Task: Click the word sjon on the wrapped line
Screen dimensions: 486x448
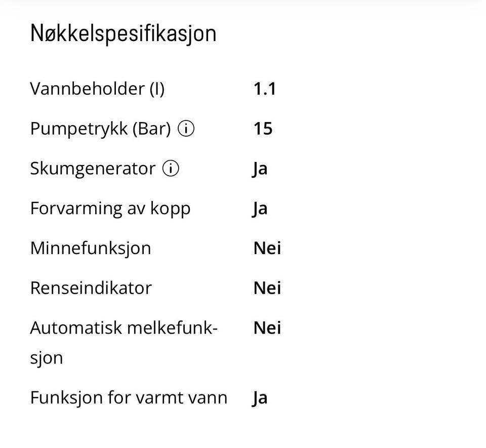Action: pyautogui.click(x=47, y=358)
